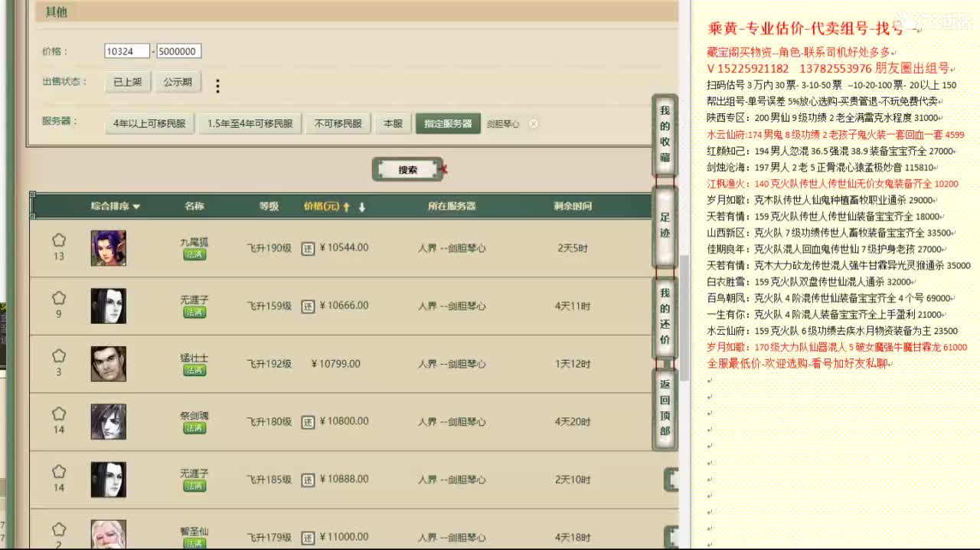The height and width of the screenshot is (550, 980).
Task: Open 猛壮士 listing name link
Action: [194, 358]
